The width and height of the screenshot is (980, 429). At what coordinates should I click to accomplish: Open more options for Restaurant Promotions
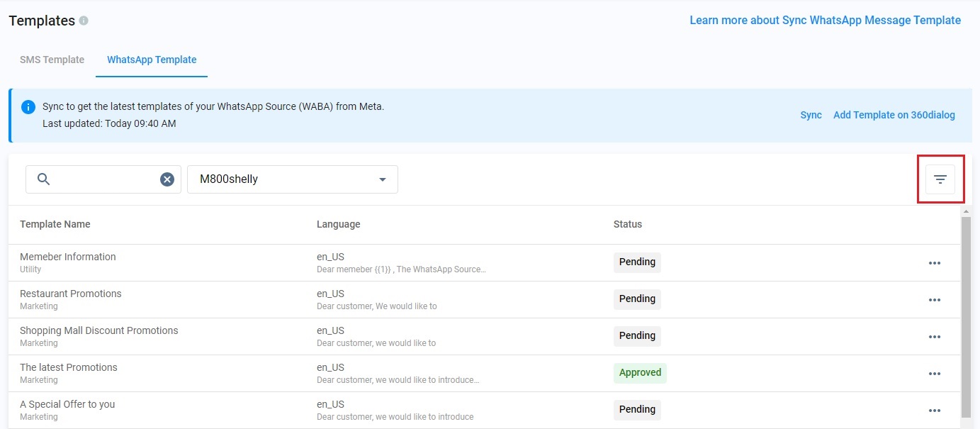[934, 300]
